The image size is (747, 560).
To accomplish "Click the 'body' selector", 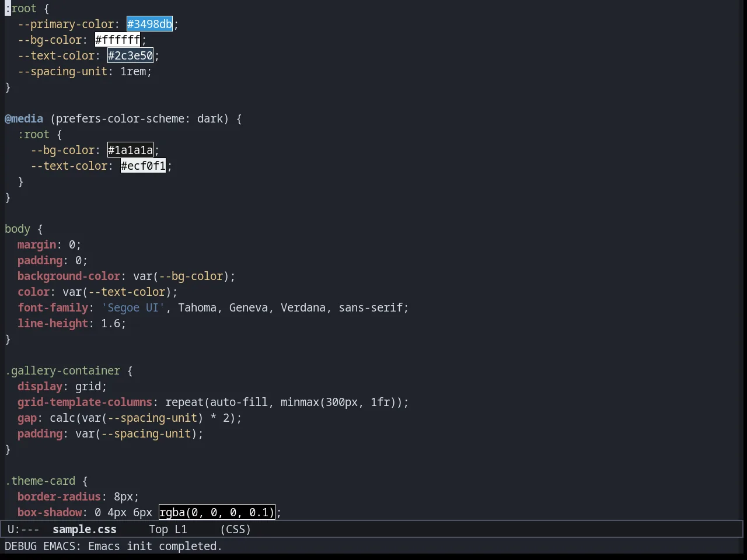I will click(18, 229).
